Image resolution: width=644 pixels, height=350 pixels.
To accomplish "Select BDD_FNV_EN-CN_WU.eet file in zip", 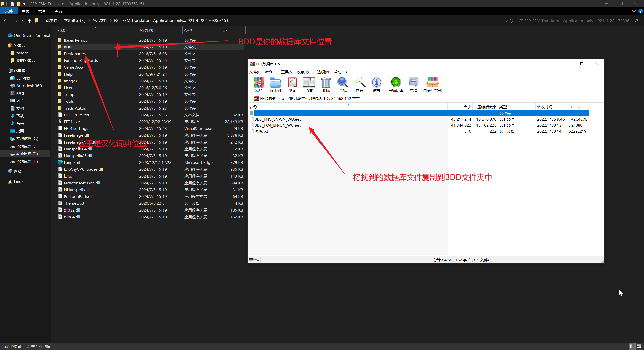I will pyautogui.click(x=277, y=119).
